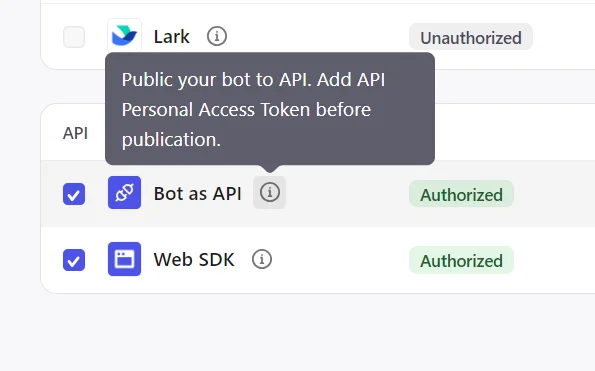
Task: Uncheck the Web SDK checkbox
Action: (x=74, y=260)
